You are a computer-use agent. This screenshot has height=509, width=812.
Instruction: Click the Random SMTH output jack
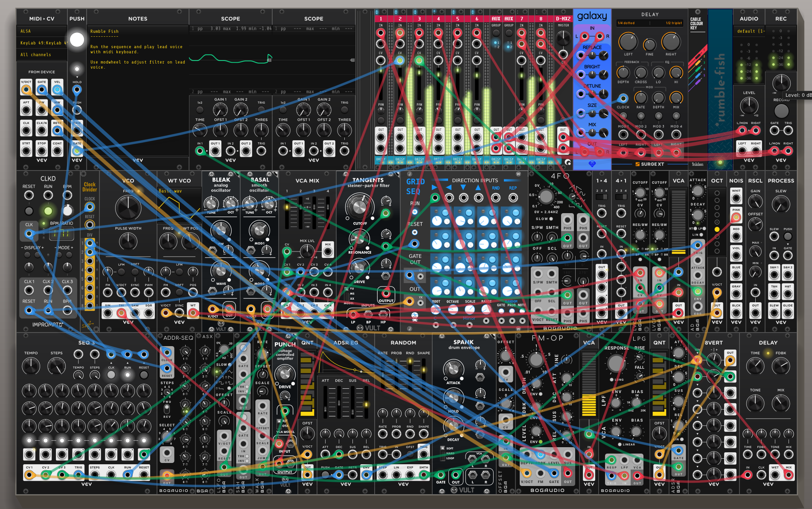click(424, 474)
